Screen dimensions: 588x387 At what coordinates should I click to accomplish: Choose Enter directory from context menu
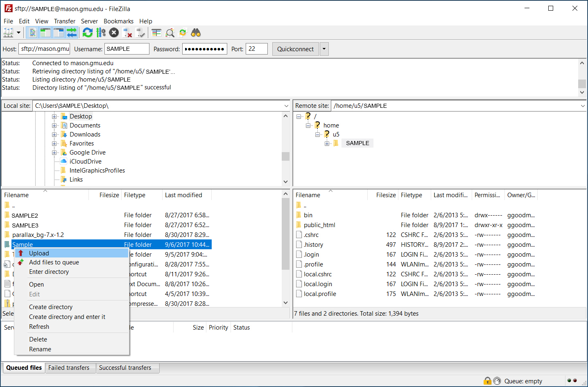pos(72,272)
